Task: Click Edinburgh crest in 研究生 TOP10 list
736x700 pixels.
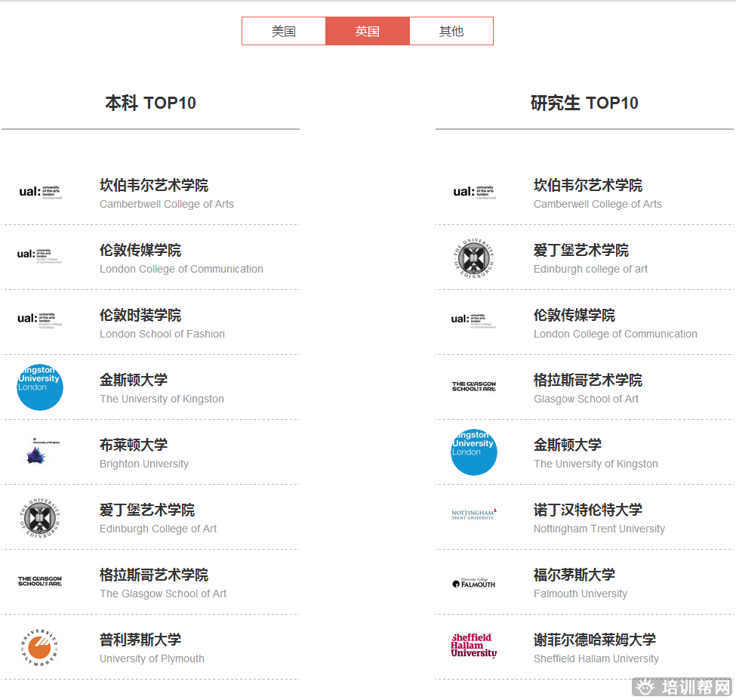Action: point(473,257)
